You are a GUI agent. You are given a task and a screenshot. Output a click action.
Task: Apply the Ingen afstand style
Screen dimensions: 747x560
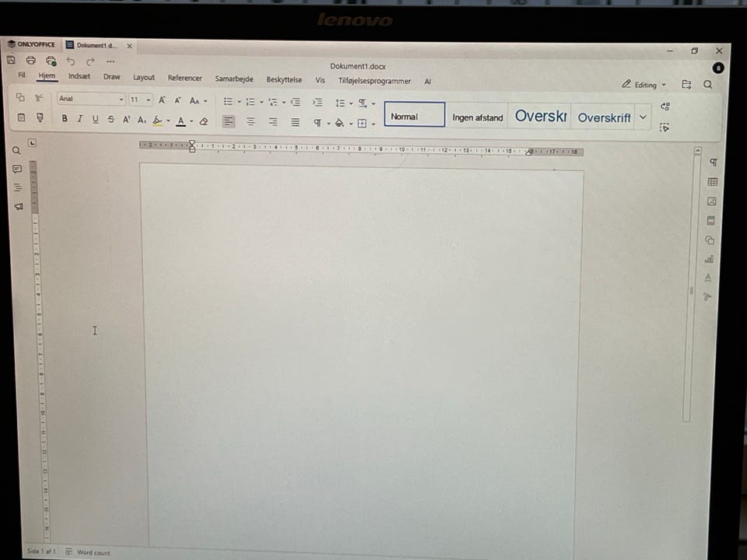click(x=477, y=117)
